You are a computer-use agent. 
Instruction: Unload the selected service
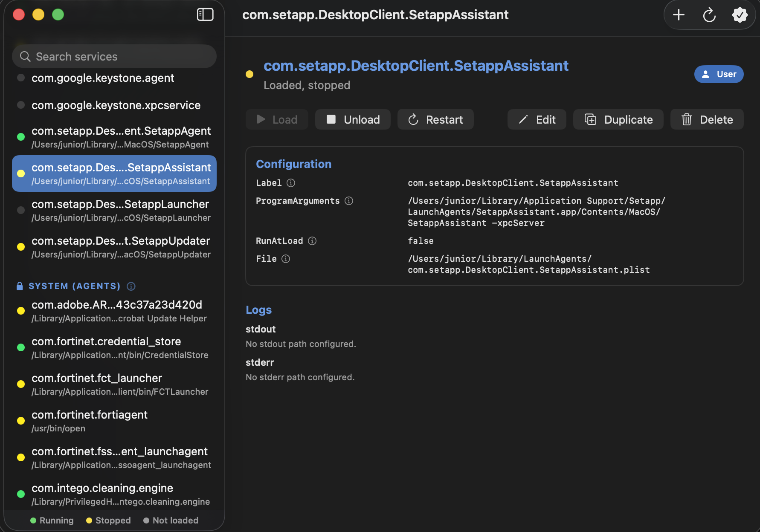click(353, 119)
